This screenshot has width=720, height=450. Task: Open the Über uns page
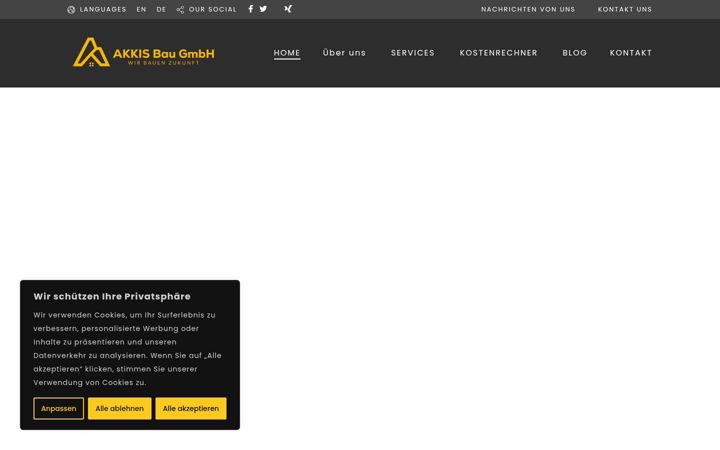click(344, 53)
